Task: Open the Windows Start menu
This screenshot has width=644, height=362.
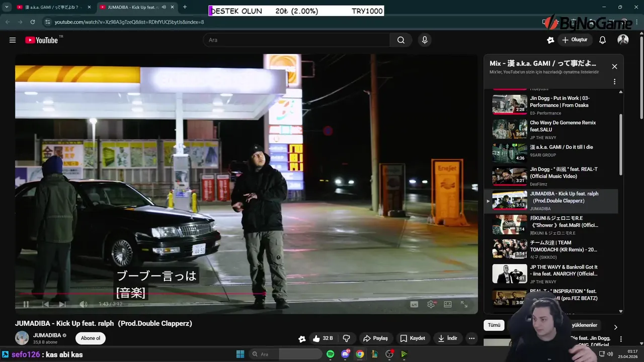Action: click(x=240, y=354)
